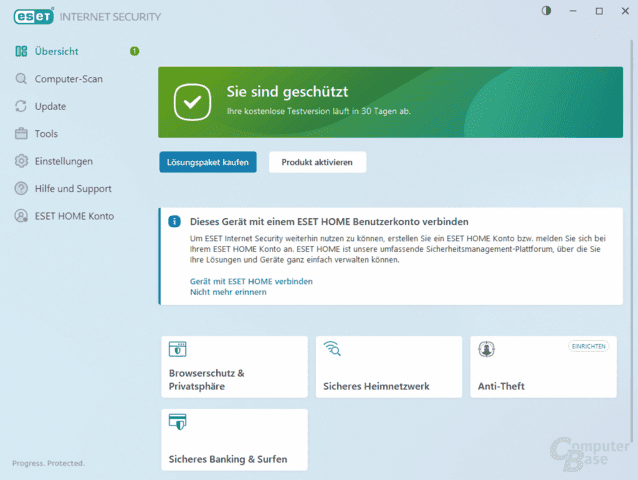Viewport: 638px width, 480px height.
Task: Click the Hilfe und Support question mark icon
Action: coord(21,188)
